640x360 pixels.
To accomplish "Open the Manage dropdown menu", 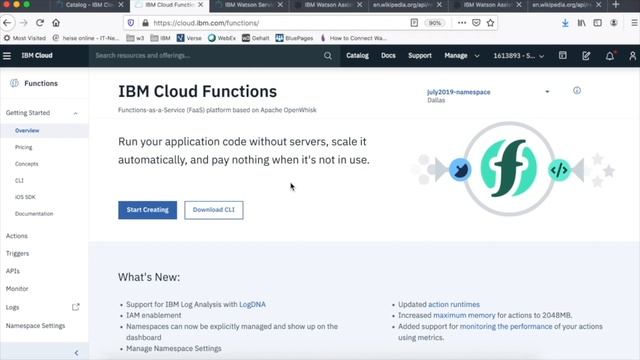I will coord(462,56).
